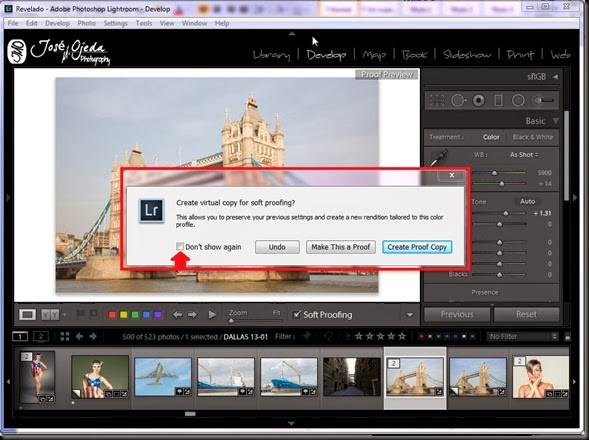Click Make This a Proof
The image size is (589, 440).
tap(341, 247)
